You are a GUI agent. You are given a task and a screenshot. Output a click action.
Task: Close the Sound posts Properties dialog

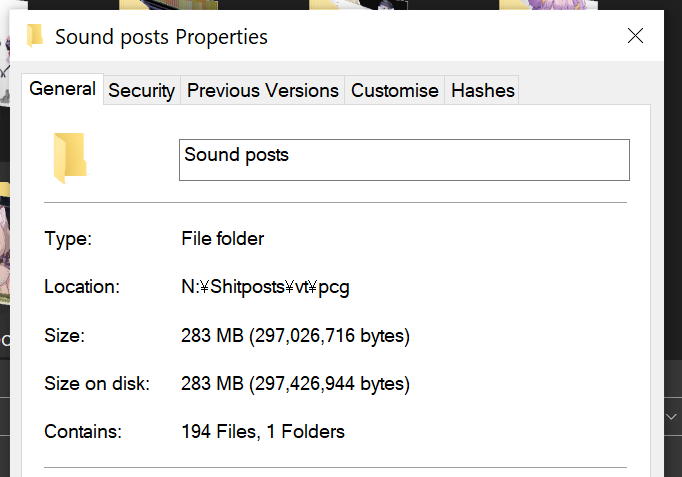pyautogui.click(x=635, y=37)
